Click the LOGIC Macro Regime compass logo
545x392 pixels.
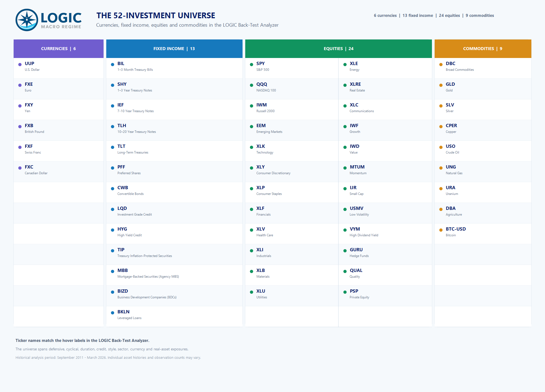(27, 20)
